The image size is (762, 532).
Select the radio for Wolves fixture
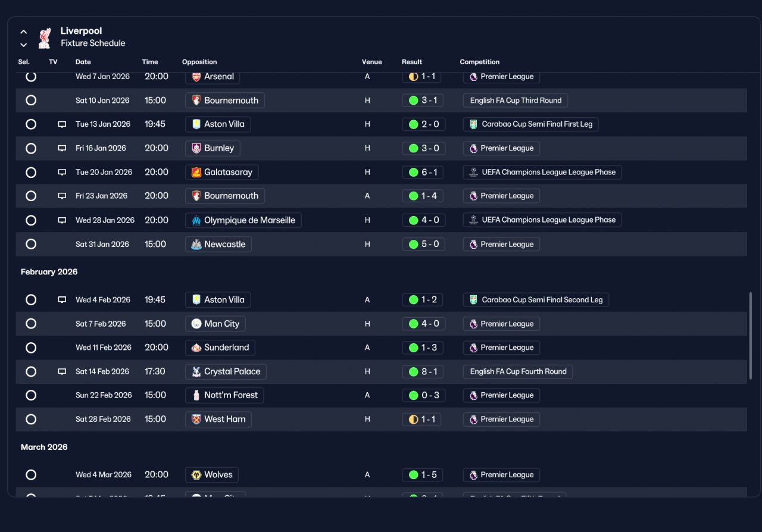(x=31, y=475)
